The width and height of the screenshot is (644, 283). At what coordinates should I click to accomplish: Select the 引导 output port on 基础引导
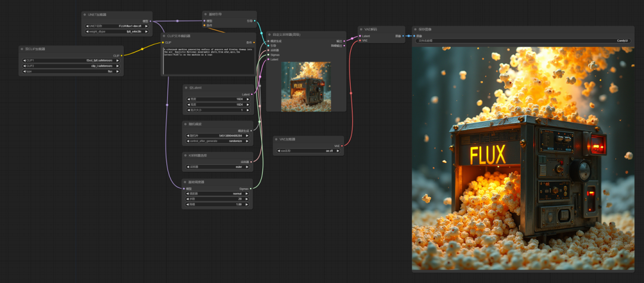pos(255,20)
